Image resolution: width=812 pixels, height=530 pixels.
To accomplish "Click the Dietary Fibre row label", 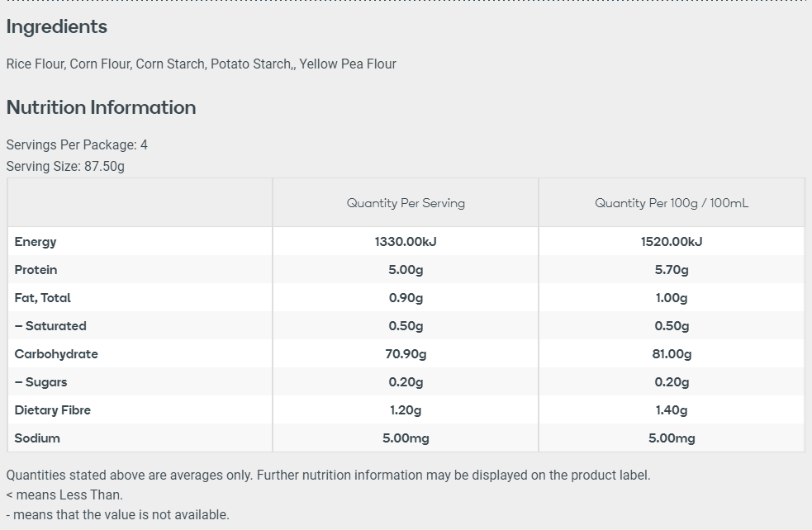I will coord(52,410).
